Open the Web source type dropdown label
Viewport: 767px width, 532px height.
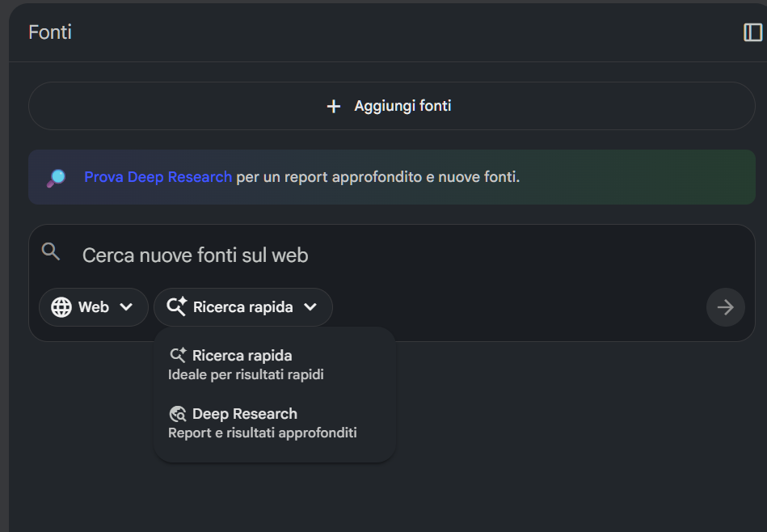click(94, 307)
